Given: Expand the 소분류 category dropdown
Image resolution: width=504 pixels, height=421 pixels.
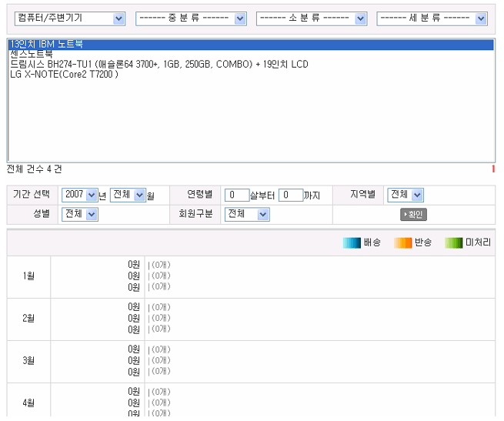Looking at the screenshot, I should tap(312, 18).
